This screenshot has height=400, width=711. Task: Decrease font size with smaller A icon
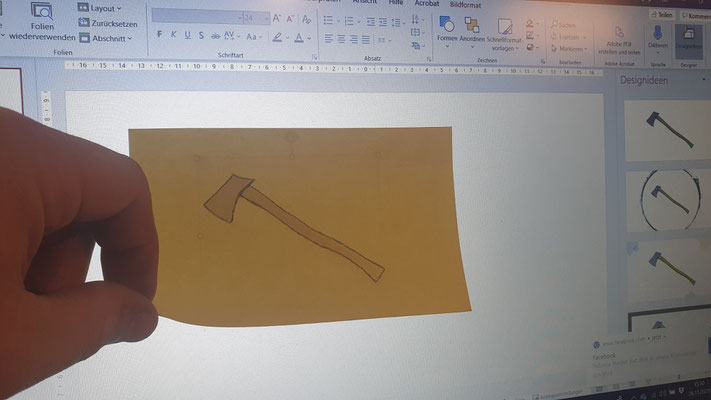click(291, 19)
